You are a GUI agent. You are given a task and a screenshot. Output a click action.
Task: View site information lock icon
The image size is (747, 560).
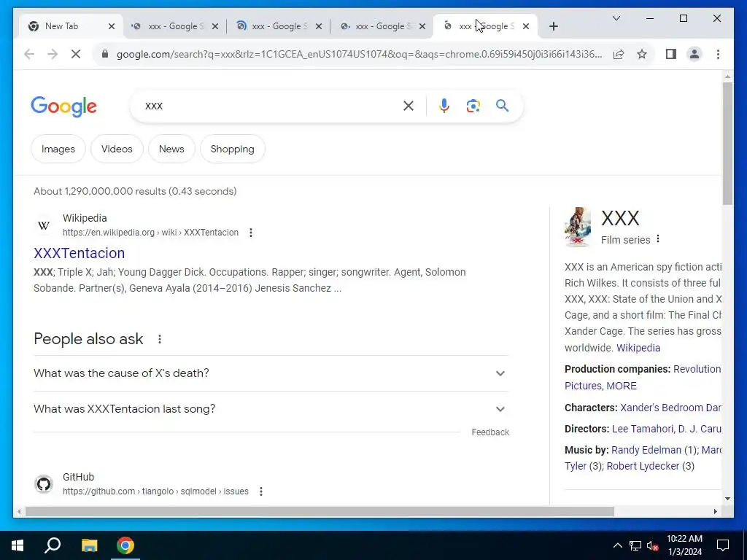point(105,54)
